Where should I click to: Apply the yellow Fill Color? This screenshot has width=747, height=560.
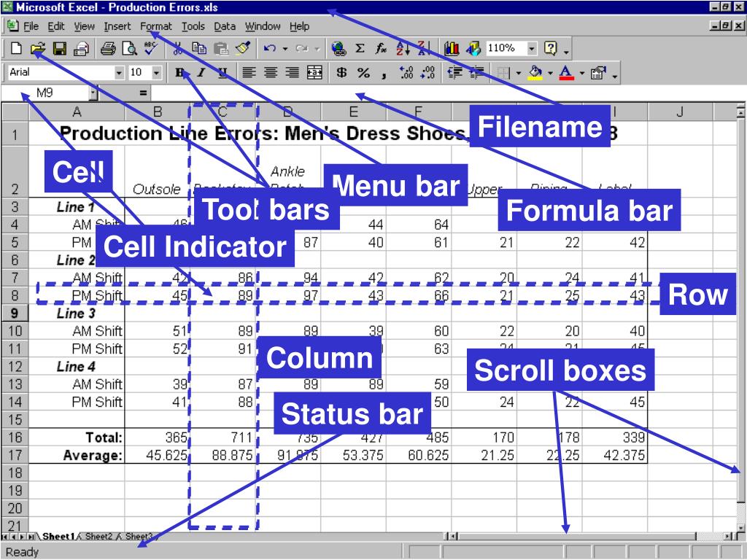pyautogui.click(x=534, y=72)
